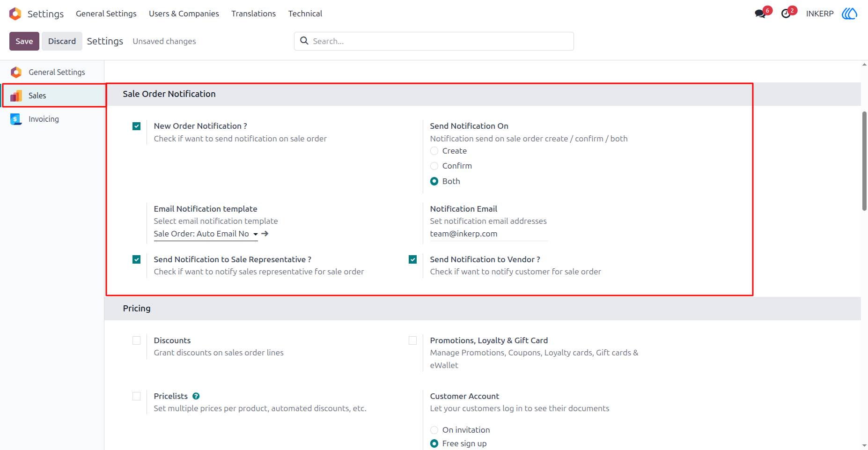Click the search magnifier icon
Viewport: 868px width, 450px height.
point(304,41)
